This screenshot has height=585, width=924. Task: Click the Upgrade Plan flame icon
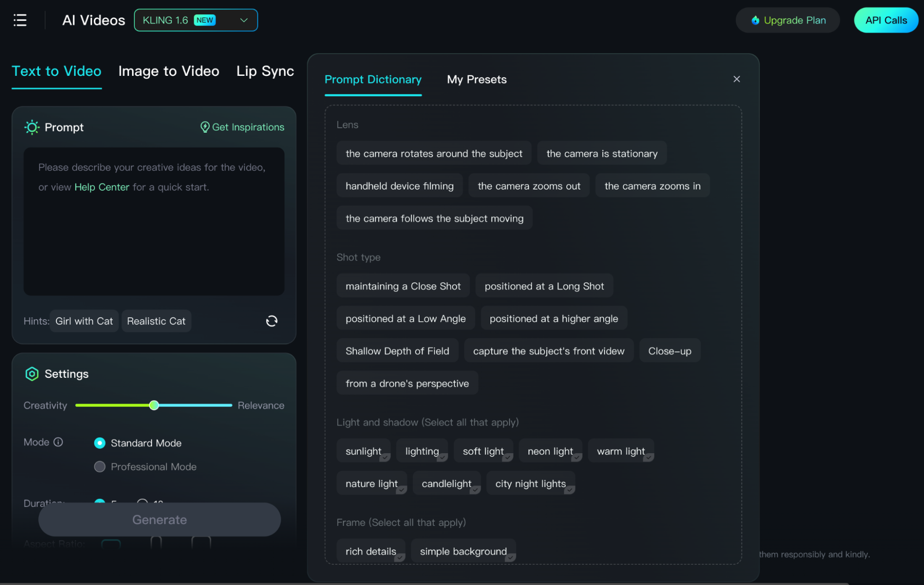click(755, 20)
